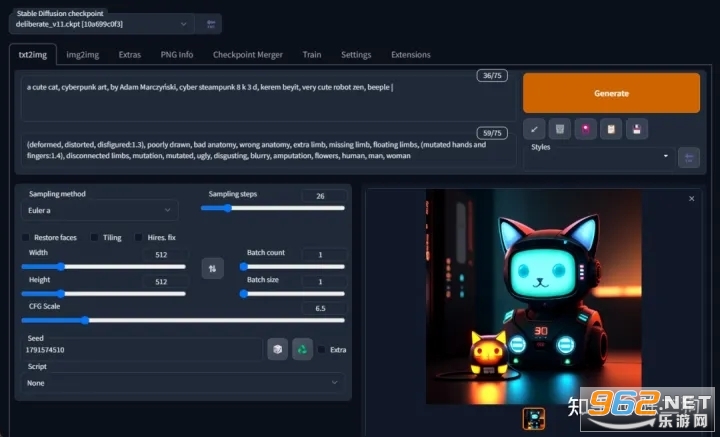Select the generated image thumbnail below preview
Viewport: 720px width, 437px height.
pos(534,419)
